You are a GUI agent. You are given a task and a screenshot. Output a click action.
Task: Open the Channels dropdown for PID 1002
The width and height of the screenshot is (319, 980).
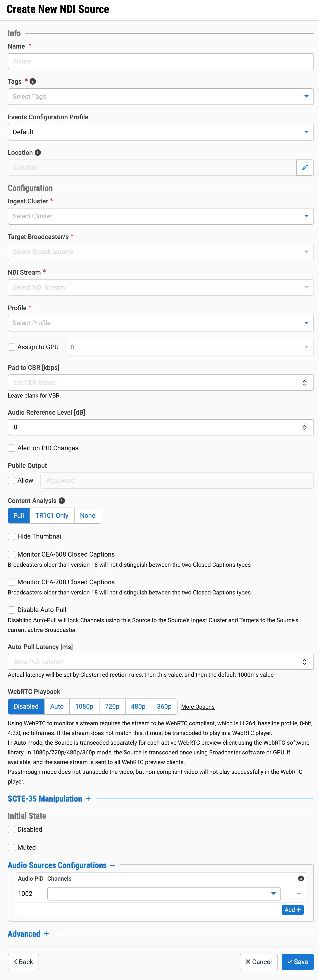164,894
